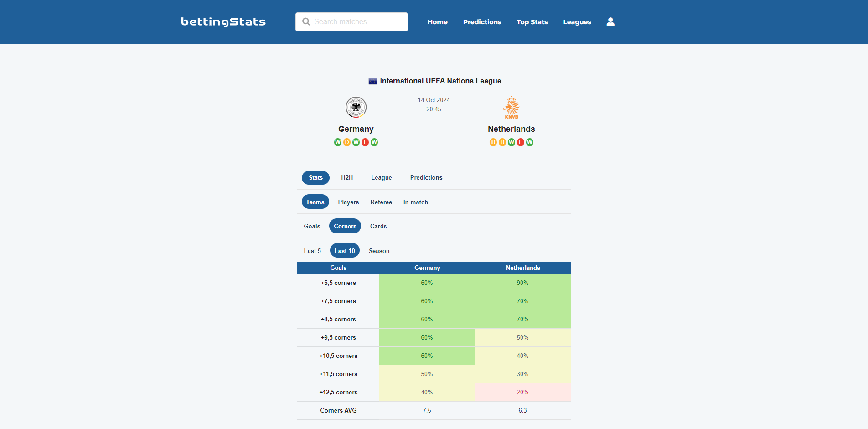The image size is (868, 429).
Task: Go to Home in the navbar
Action: point(438,22)
